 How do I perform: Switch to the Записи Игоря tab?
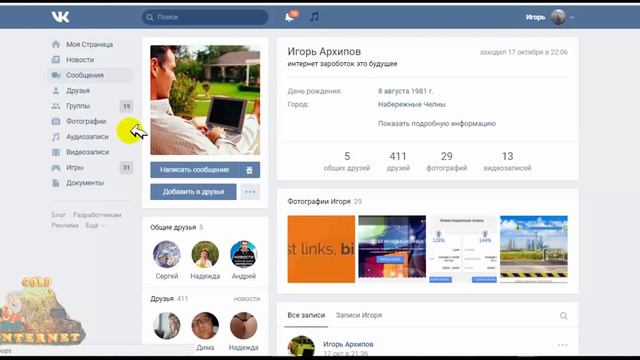(359, 315)
